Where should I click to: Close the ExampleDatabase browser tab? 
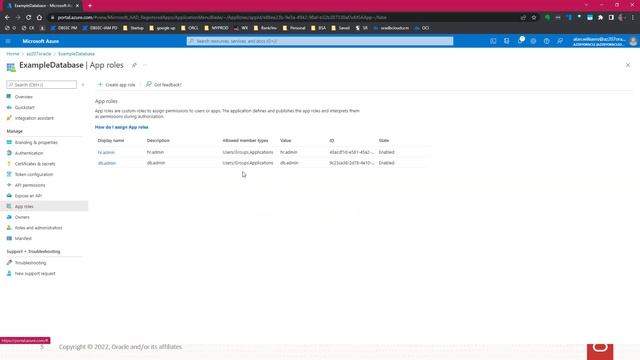point(77,6)
